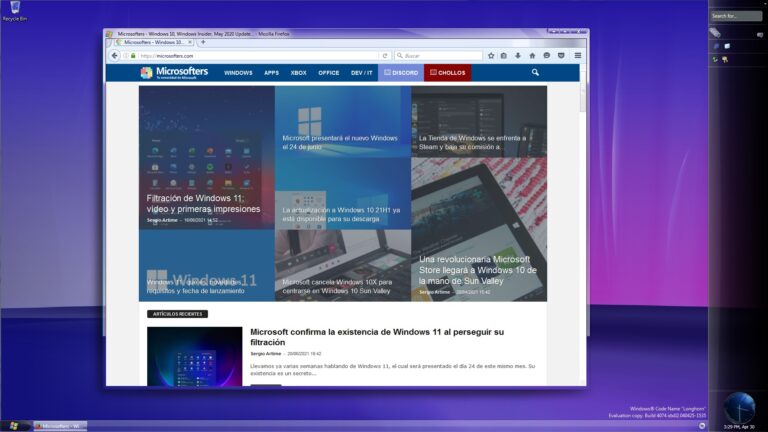Click the blue icon in sidebar quick launch

click(716, 46)
